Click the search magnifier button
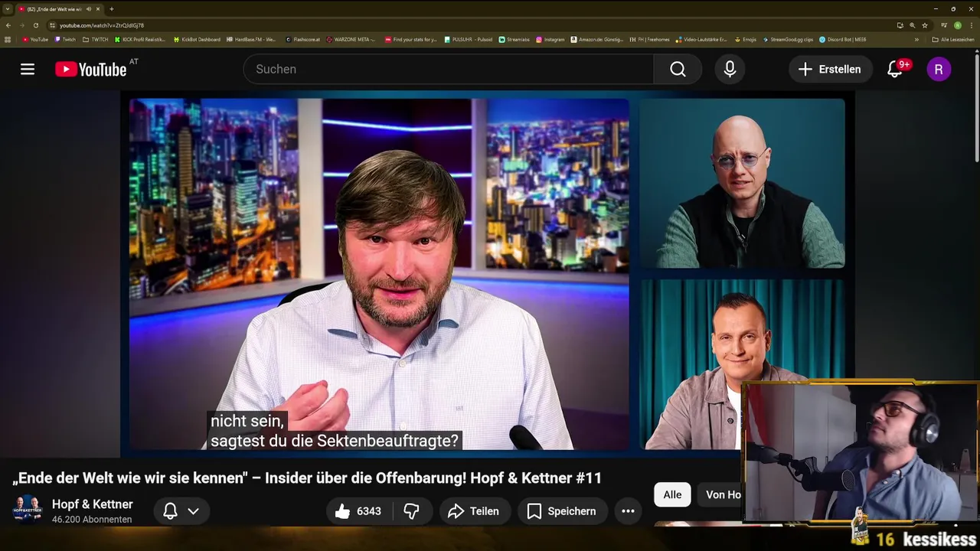 678,69
